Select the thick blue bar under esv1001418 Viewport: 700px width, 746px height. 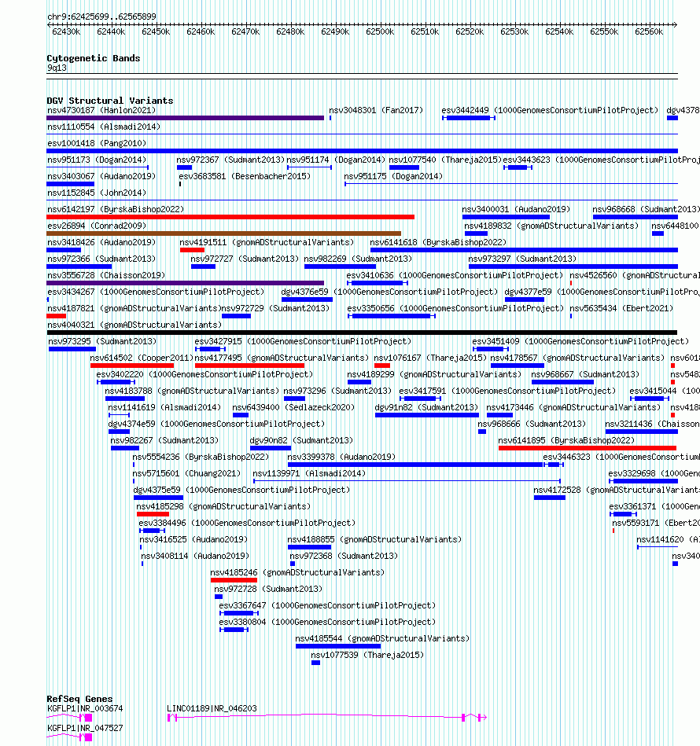[x=362, y=151]
